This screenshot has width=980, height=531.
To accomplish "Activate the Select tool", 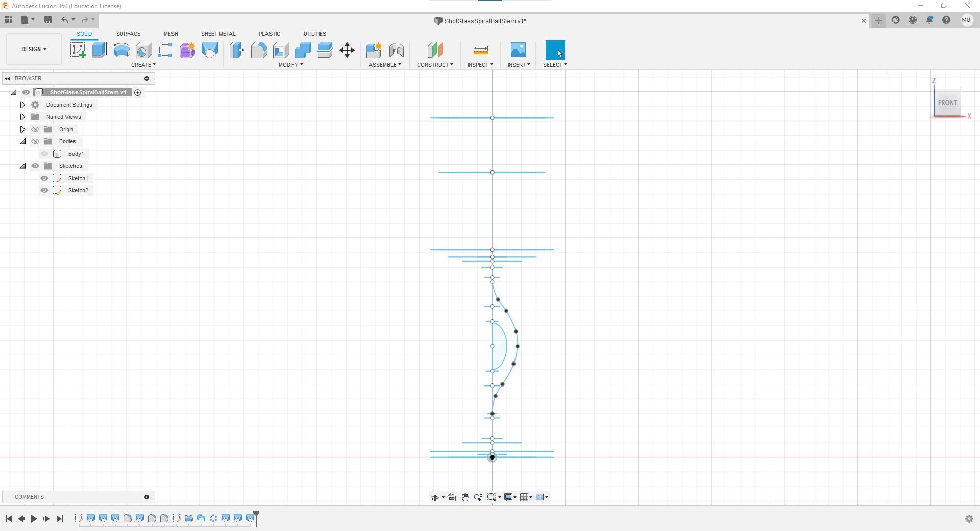I will pos(555,50).
